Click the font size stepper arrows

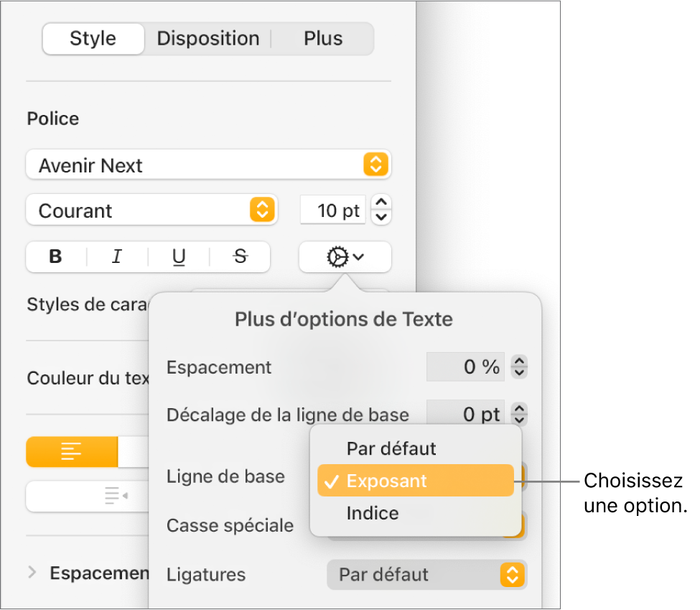[382, 211]
